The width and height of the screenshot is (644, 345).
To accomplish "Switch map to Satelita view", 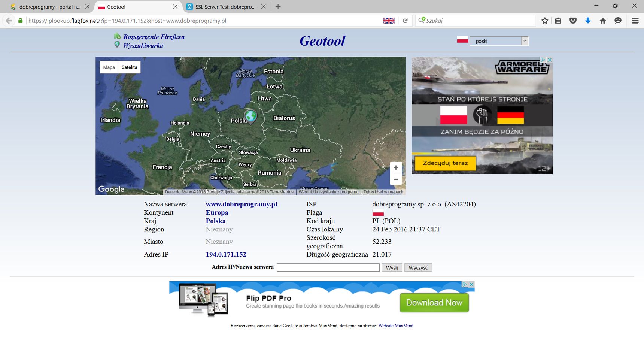I will click(x=130, y=67).
